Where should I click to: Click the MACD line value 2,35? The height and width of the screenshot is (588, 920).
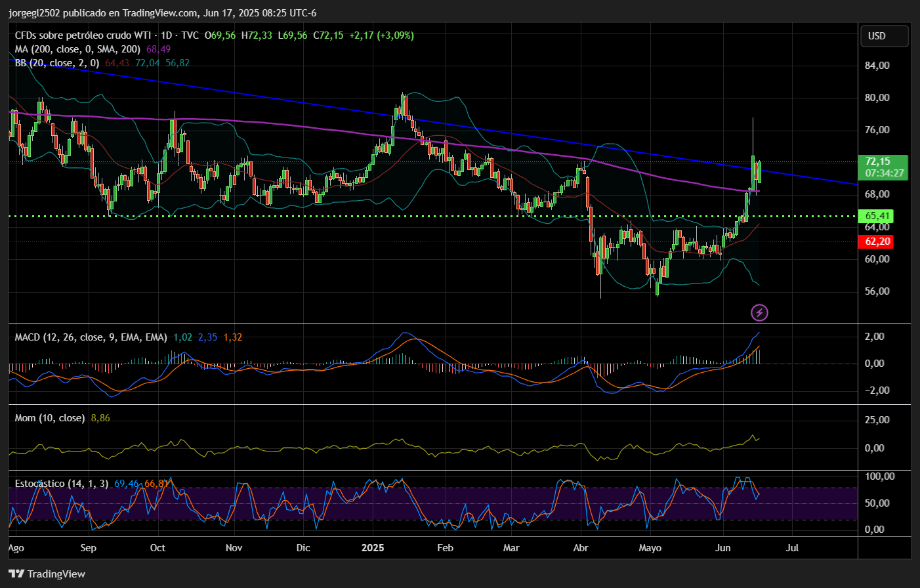(208, 337)
